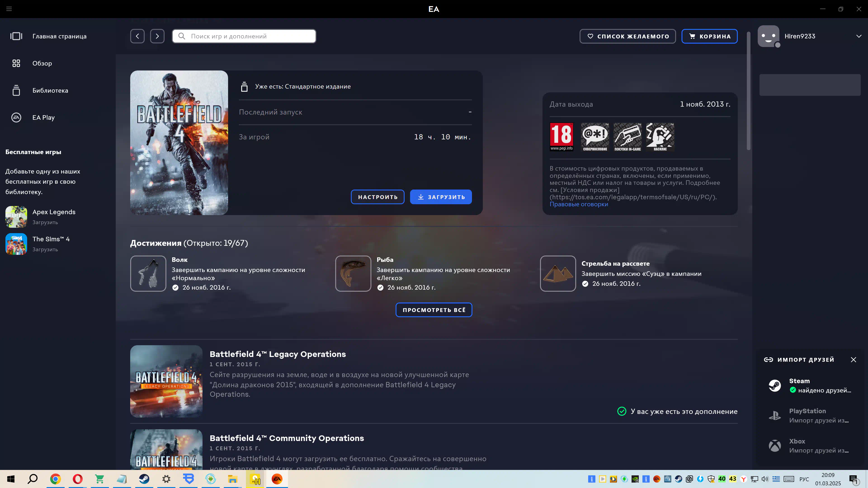This screenshot has width=868, height=488.
Task: Navigate back with the left arrow
Action: click(x=137, y=36)
